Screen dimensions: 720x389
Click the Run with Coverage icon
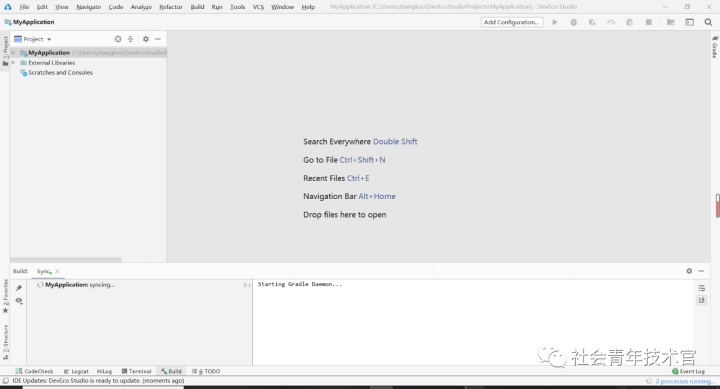[592, 22]
